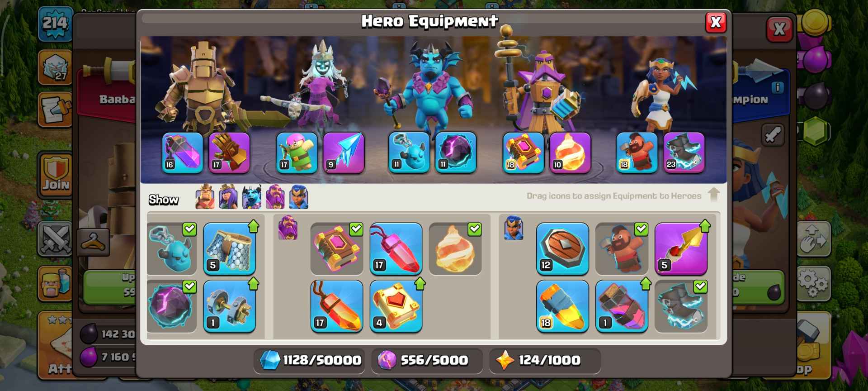Filter equipment by Archer Queen portrait

click(x=228, y=197)
